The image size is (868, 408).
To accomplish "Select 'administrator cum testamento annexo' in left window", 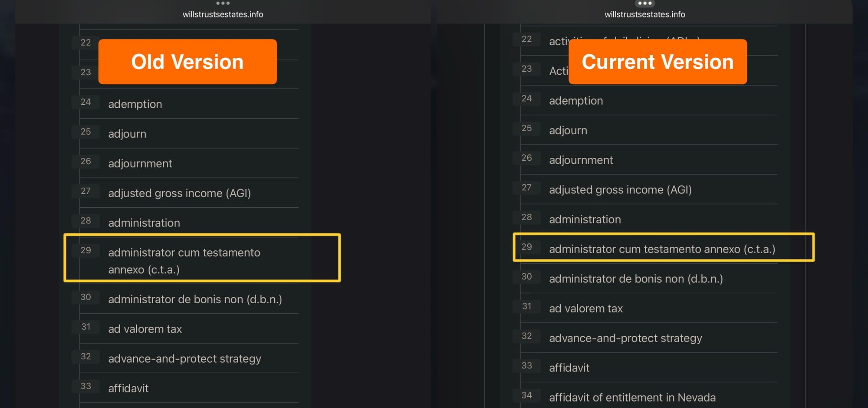I will click(184, 261).
